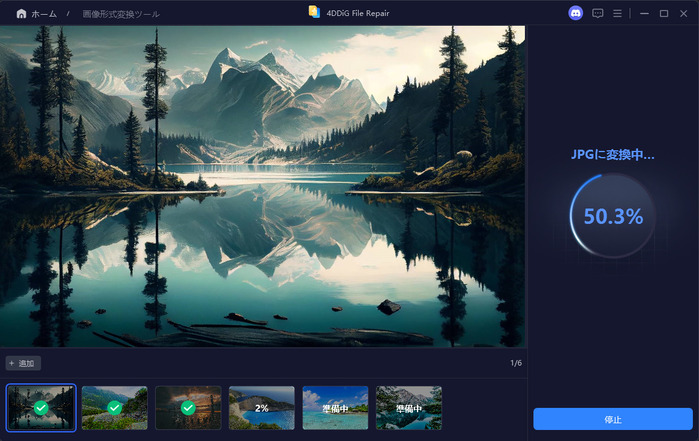Image resolution: width=699 pixels, height=441 pixels.
Task: Go back to ホーム breadcrumb link
Action: coord(44,14)
